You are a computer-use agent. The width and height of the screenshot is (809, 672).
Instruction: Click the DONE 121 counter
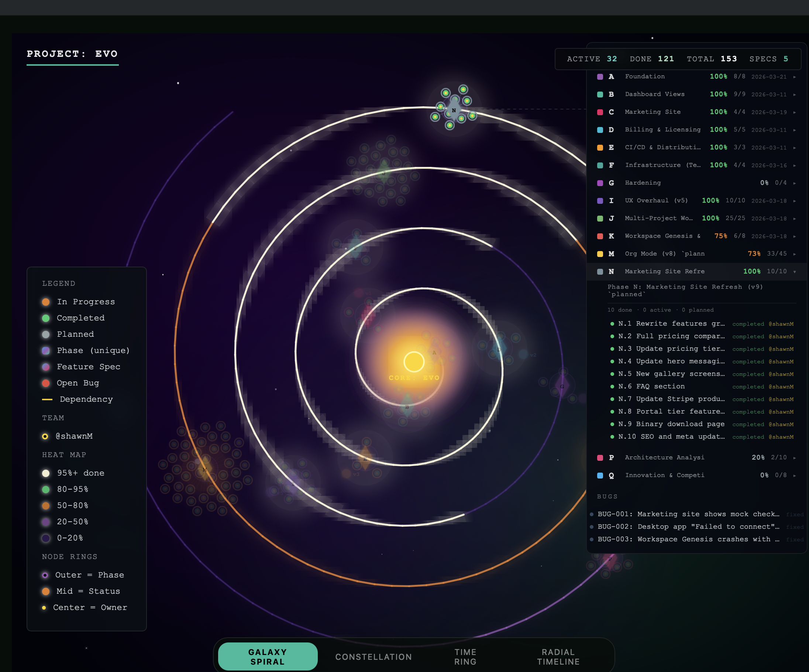coord(652,59)
